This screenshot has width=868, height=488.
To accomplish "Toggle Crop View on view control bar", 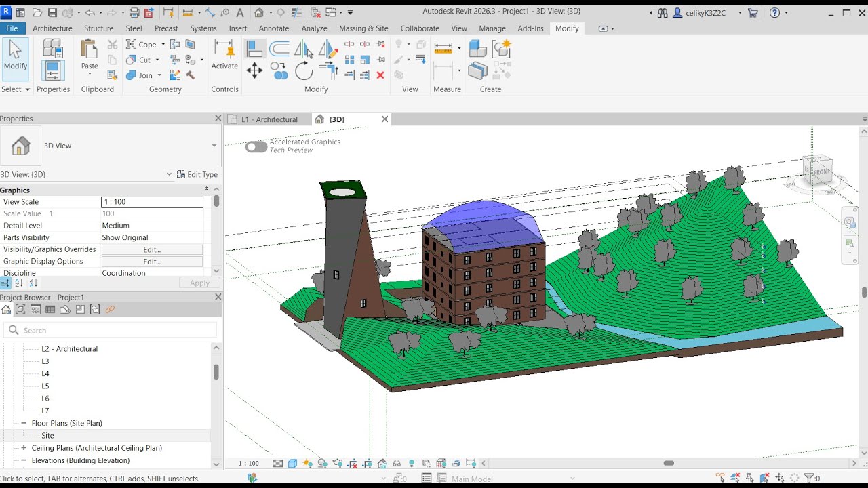I will click(353, 464).
